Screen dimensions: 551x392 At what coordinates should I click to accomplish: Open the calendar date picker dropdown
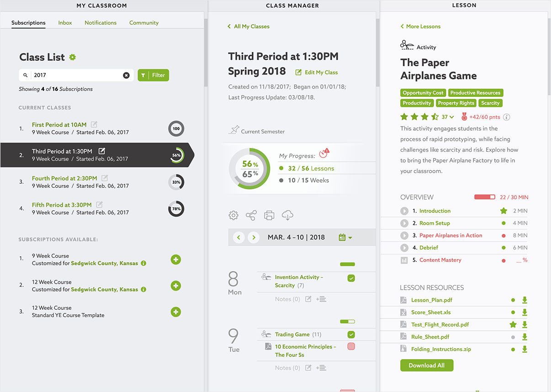(x=345, y=237)
